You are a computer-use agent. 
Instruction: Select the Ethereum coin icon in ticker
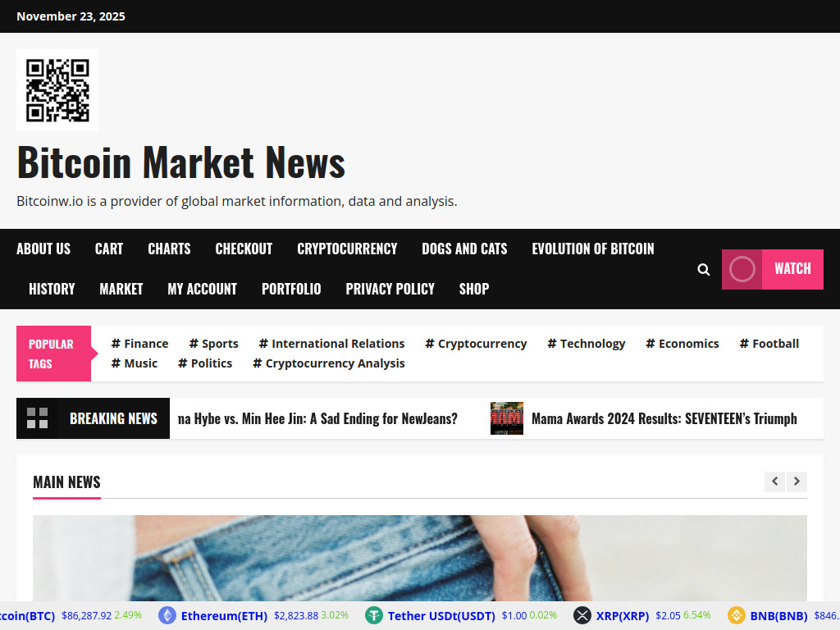coord(168,615)
